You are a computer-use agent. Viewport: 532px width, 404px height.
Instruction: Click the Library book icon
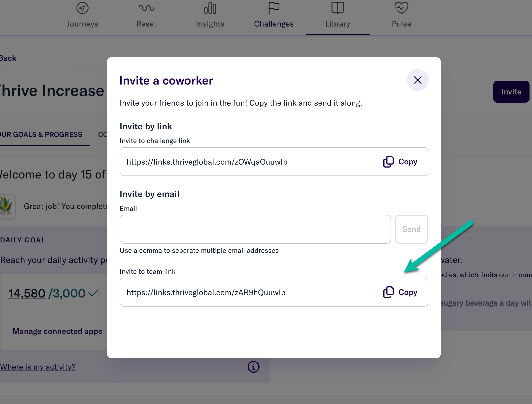(x=338, y=8)
